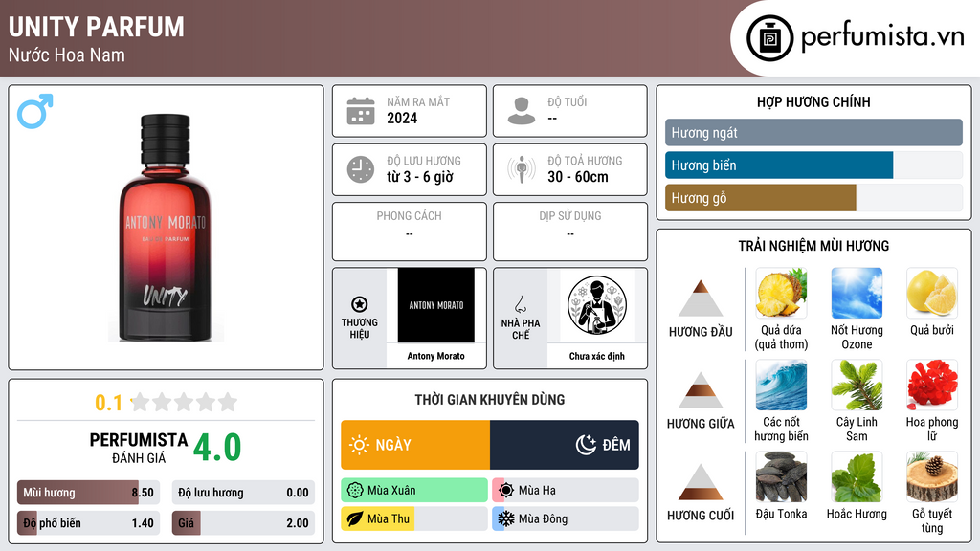Click the Hợp hương chính heading
980x551 pixels.
pyautogui.click(x=813, y=101)
